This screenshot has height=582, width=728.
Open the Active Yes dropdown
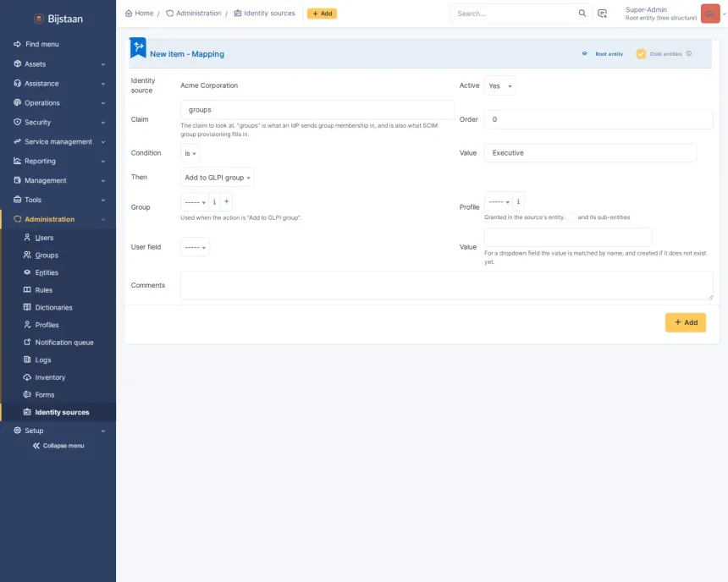point(500,85)
